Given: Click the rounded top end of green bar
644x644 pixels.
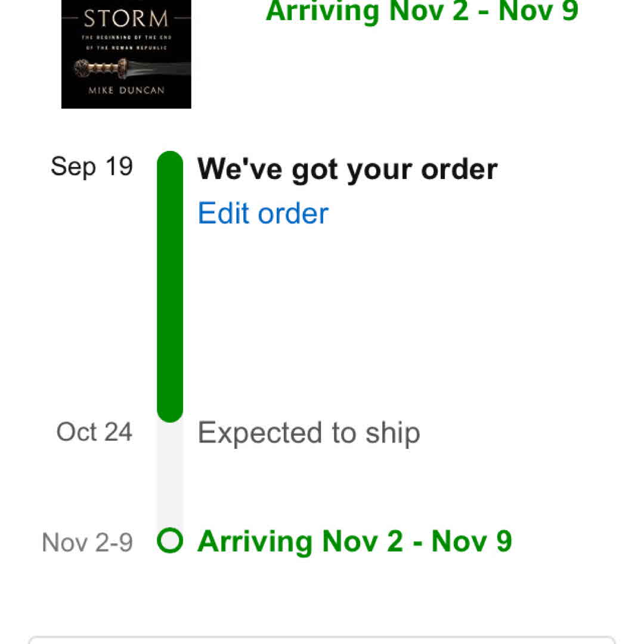Looking at the screenshot, I should [x=170, y=160].
